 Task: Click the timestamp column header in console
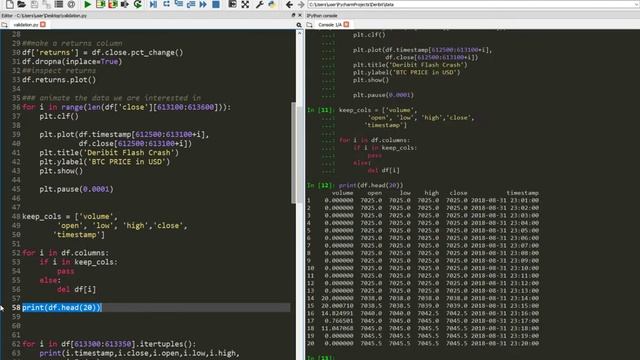coord(522,193)
